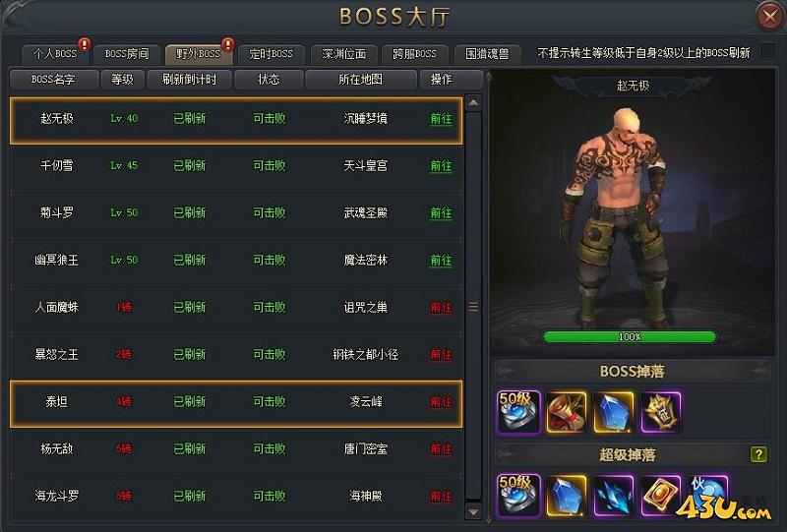Image resolution: width=787 pixels, height=532 pixels.
Task: Switch to the 定时BOSS tab
Action: pos(272,54)
